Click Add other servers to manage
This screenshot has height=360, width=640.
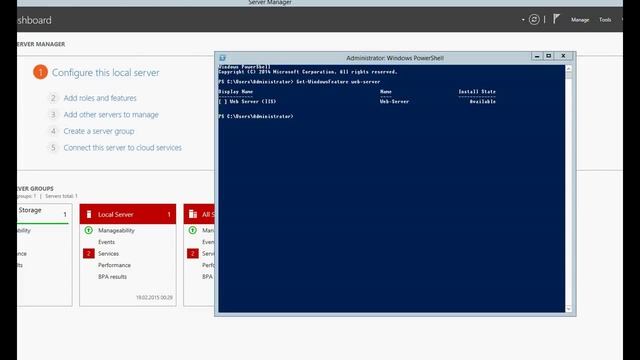[x=111, y=115]
